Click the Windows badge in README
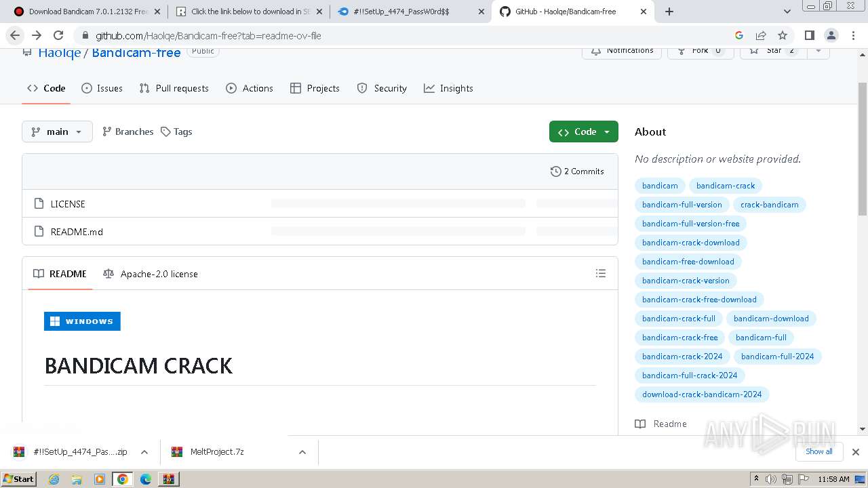Image resolution: width=868 pixels, height=488 pixels. click(82, 321)
